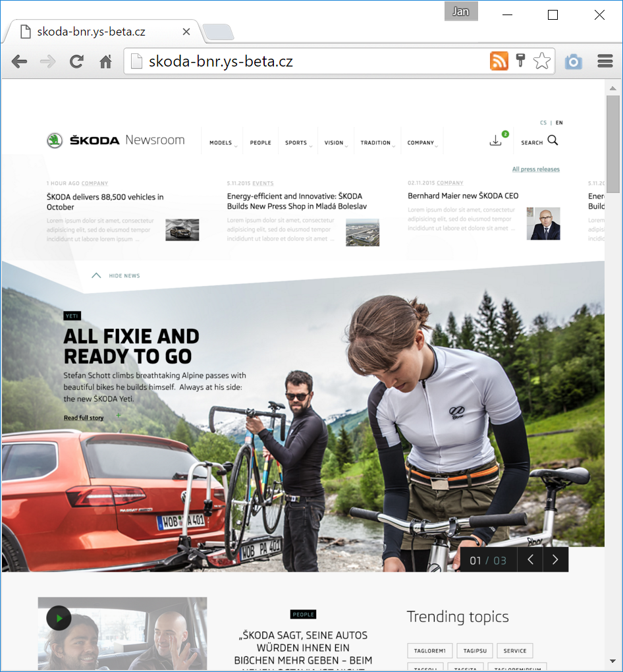The height and width of the screenshot is (672, 623).
Task: Expand the Vision menu
Action: (336, 143)
